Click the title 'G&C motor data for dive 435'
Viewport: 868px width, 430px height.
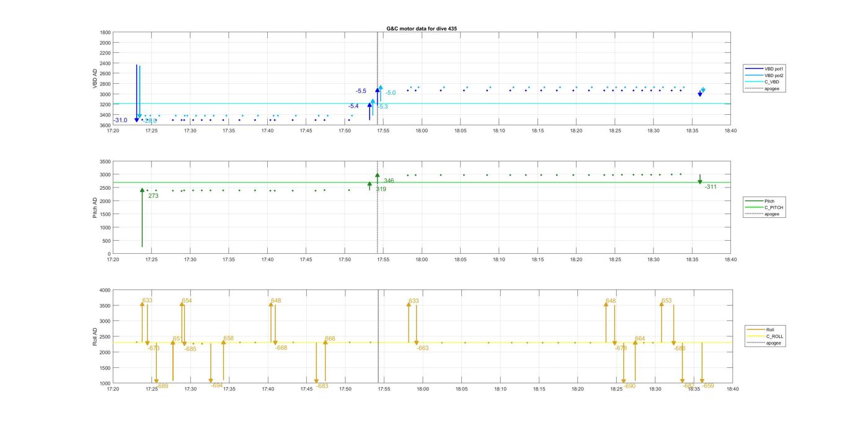click(x=422, y=29)
